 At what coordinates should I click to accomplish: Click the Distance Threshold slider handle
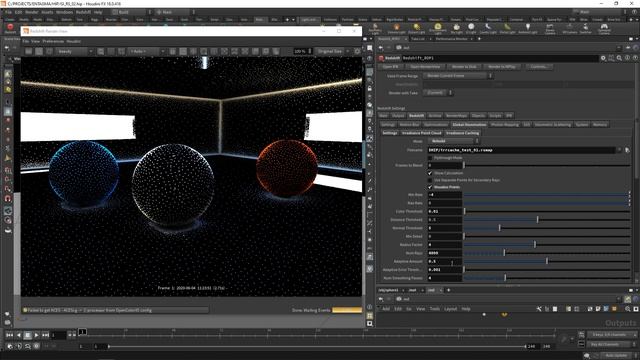pyautogui.click(x=538, y=220)
